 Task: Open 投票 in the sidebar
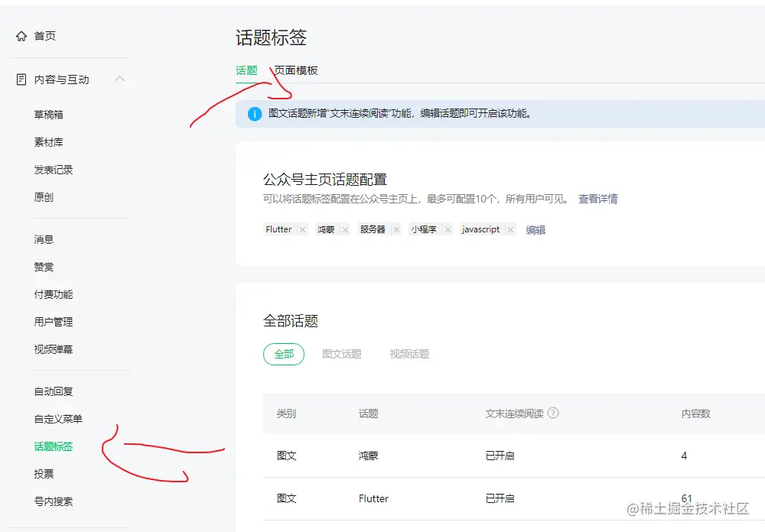[x=44, y=474]
